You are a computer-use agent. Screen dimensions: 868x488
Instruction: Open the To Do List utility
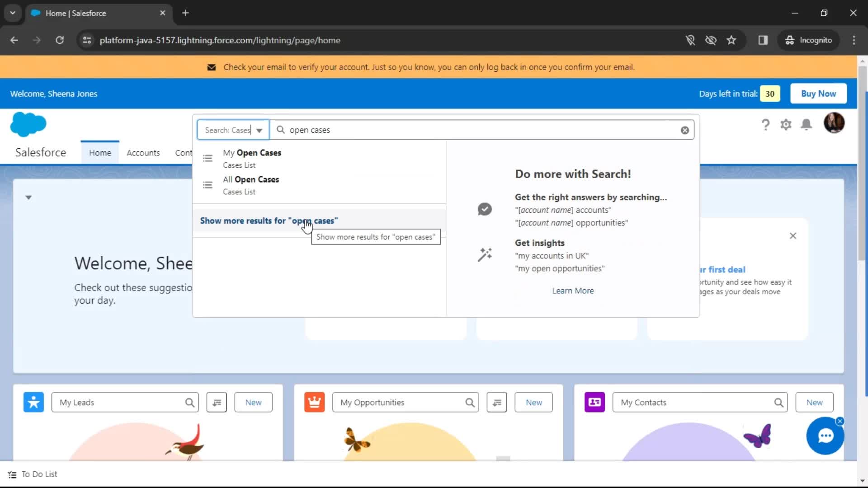pyautogui.click(x=33, y=474)
